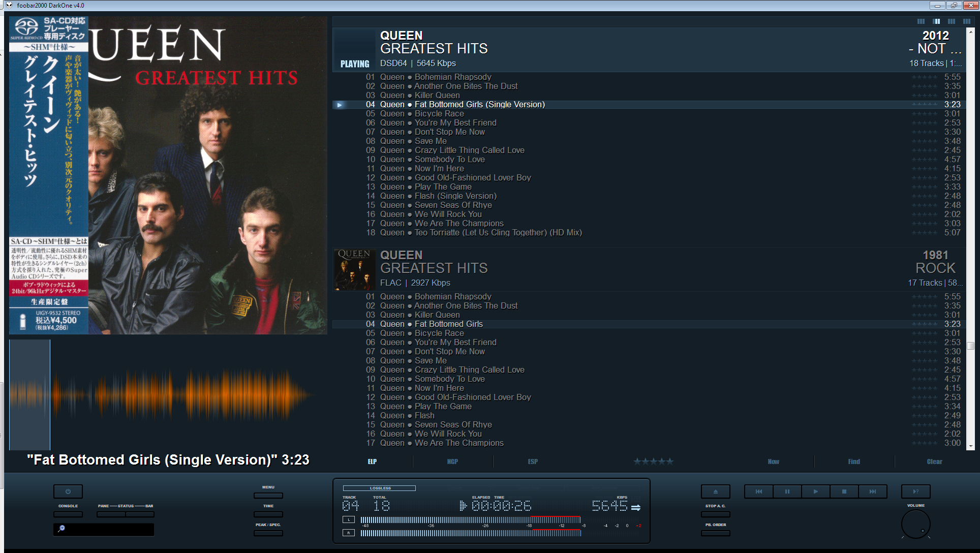Click the search input field

click(x=104, y=529)
